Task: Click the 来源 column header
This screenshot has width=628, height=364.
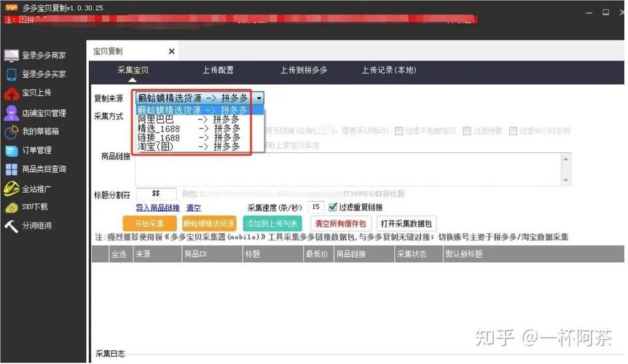Action: pos(157,254)
